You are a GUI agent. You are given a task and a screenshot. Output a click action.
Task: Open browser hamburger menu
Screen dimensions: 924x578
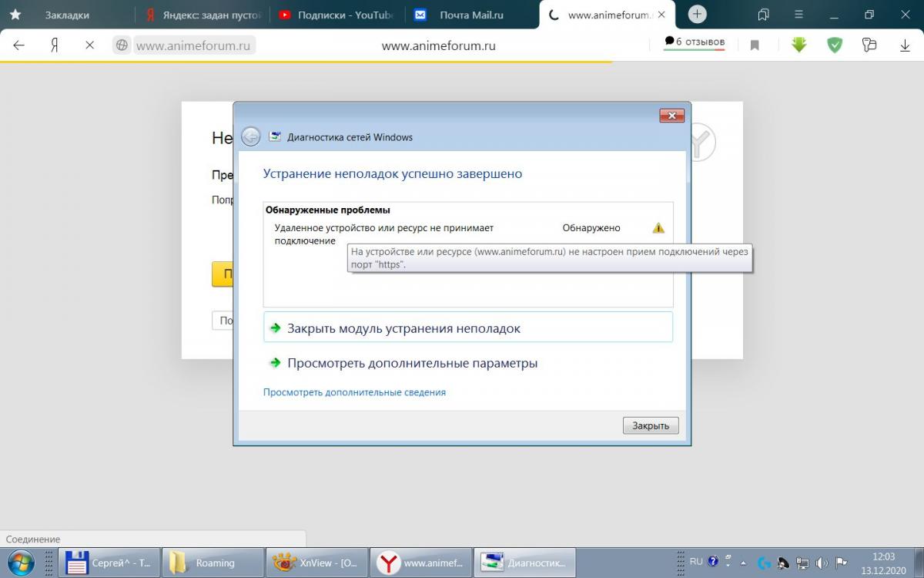pos(798,14)
